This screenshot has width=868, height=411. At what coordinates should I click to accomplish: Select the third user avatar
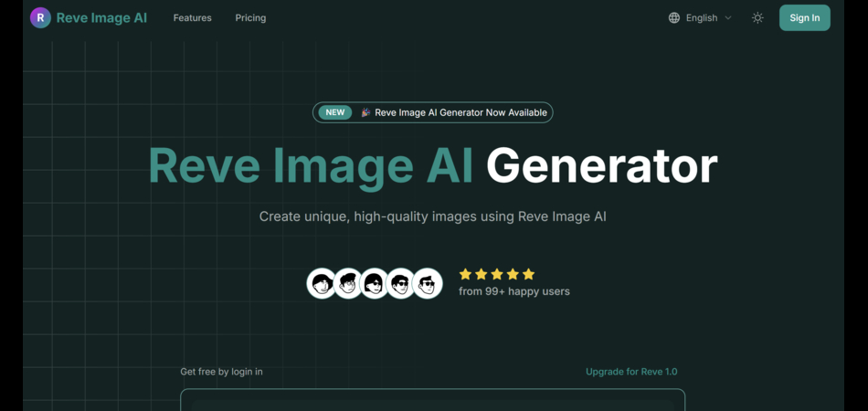375,283
